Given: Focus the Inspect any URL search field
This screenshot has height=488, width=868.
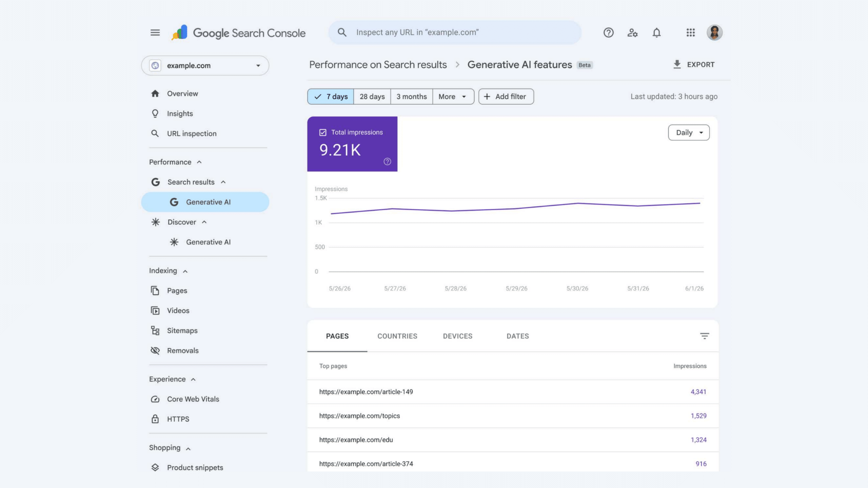Looking at the screenshot, I should point(455,33).
